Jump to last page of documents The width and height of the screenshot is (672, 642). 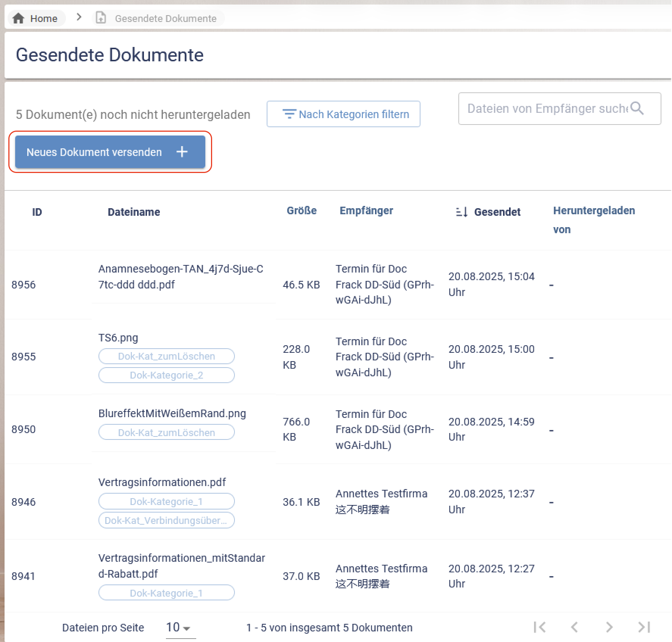pos(644,627)
